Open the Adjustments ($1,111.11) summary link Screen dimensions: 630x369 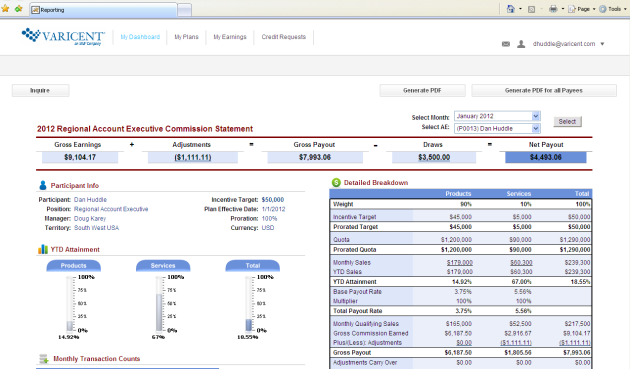(193, 158)
